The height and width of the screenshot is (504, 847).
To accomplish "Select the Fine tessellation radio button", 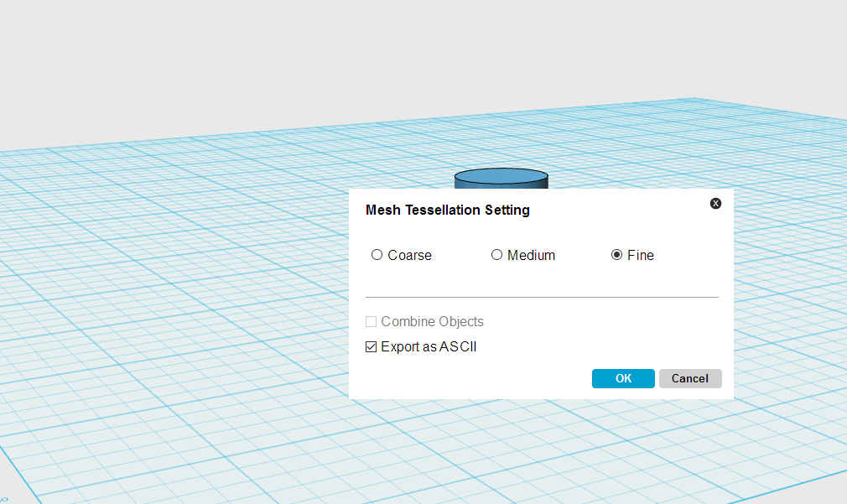I will pyautogui.click(x=617, y=254).
